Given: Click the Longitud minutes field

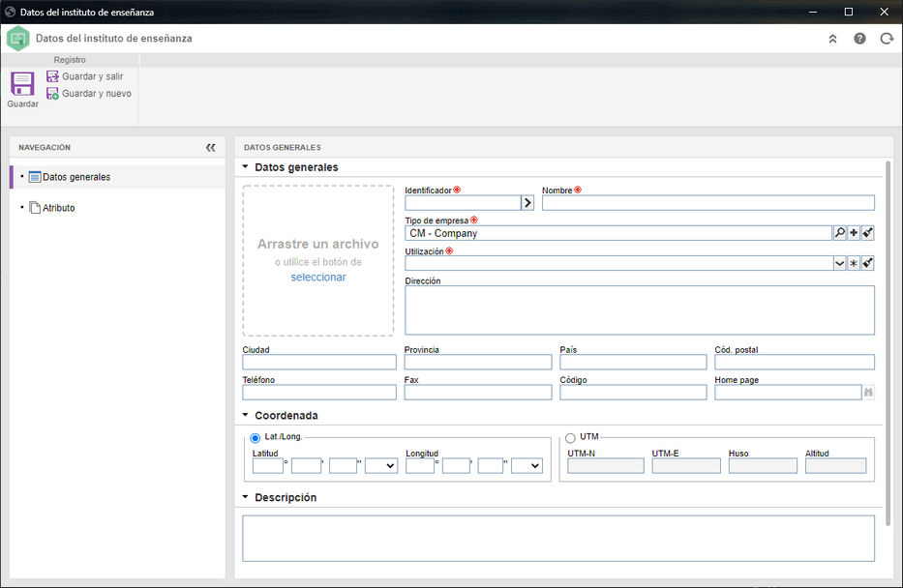Looking at the screenshot, I should pos(456,465).
